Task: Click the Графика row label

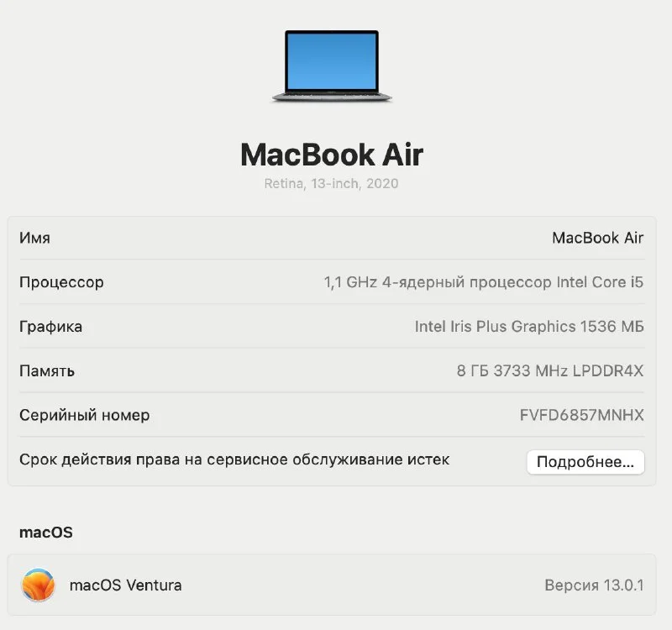Action: [x=50, y=327]
